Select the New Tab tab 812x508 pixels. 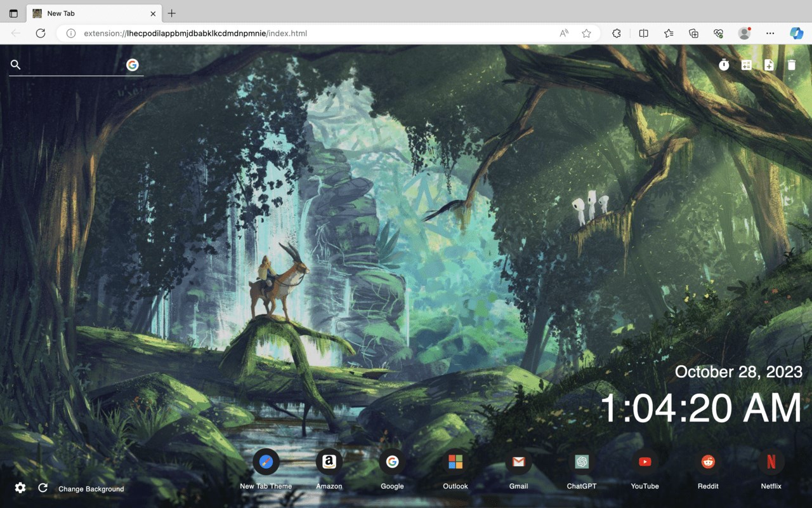tap(94, 13)
